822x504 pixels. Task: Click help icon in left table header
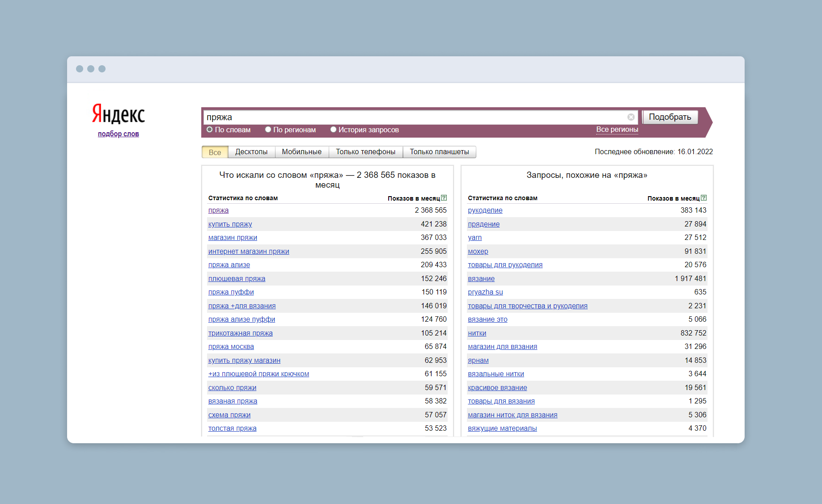click(x=444, y=198)
